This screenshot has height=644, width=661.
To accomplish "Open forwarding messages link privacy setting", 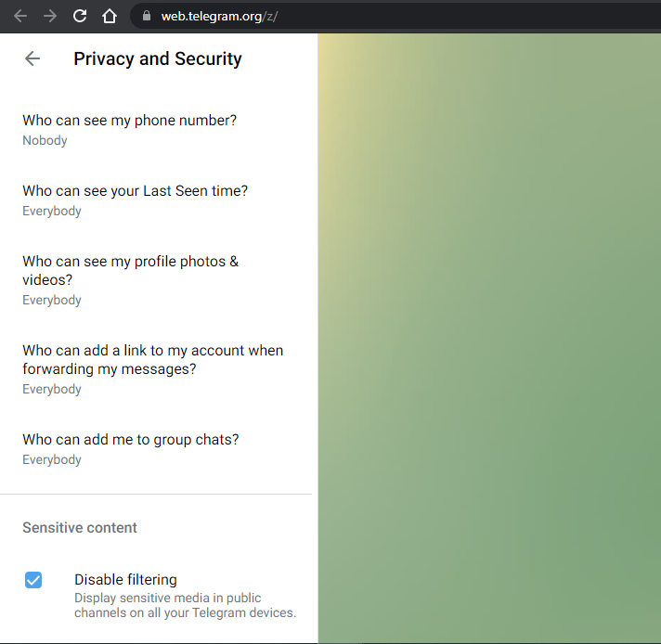I will pos(156,369).
